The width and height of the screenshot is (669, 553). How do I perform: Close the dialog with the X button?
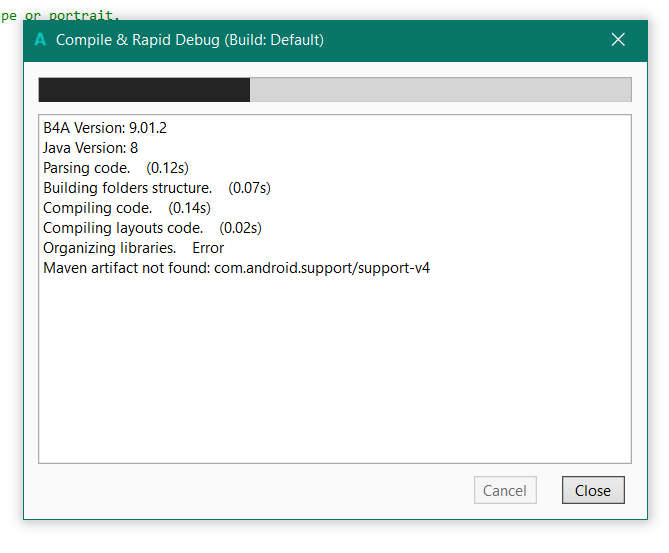click(618, 40)
